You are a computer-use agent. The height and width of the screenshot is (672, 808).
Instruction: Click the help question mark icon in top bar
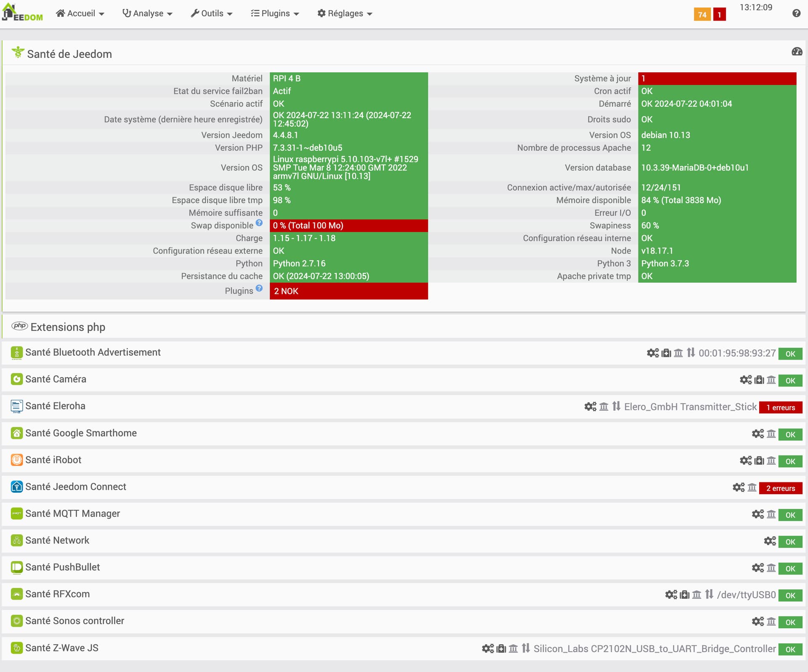796,13
